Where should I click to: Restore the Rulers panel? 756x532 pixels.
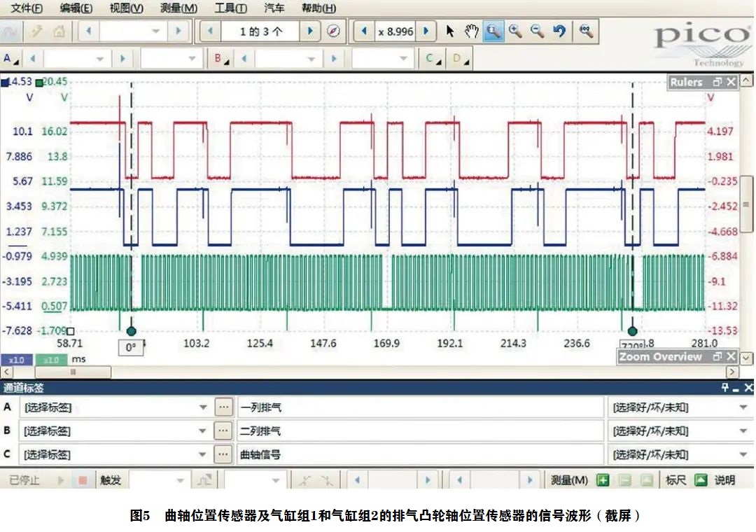click(x=717, y=82)
